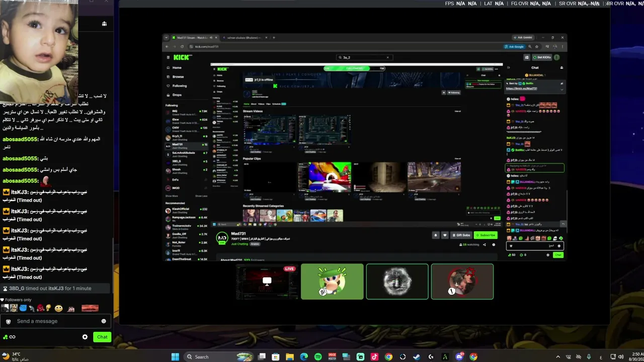Open a new browser tab with plus

click(274, 38)
